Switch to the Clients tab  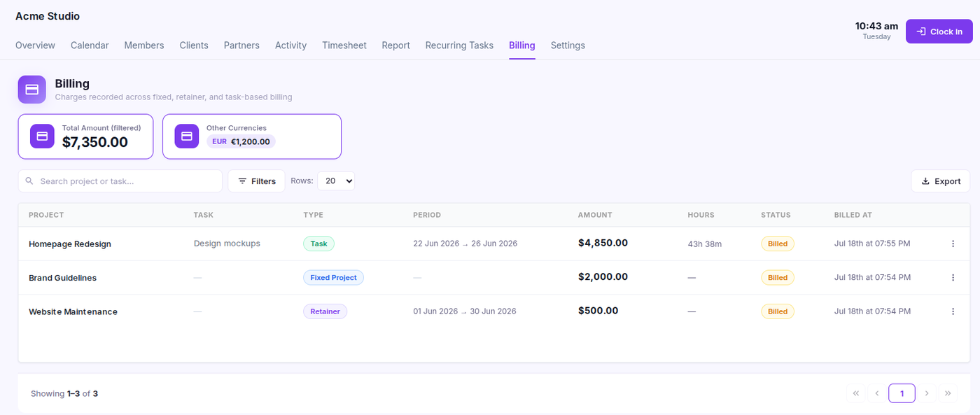pos(194,45)
